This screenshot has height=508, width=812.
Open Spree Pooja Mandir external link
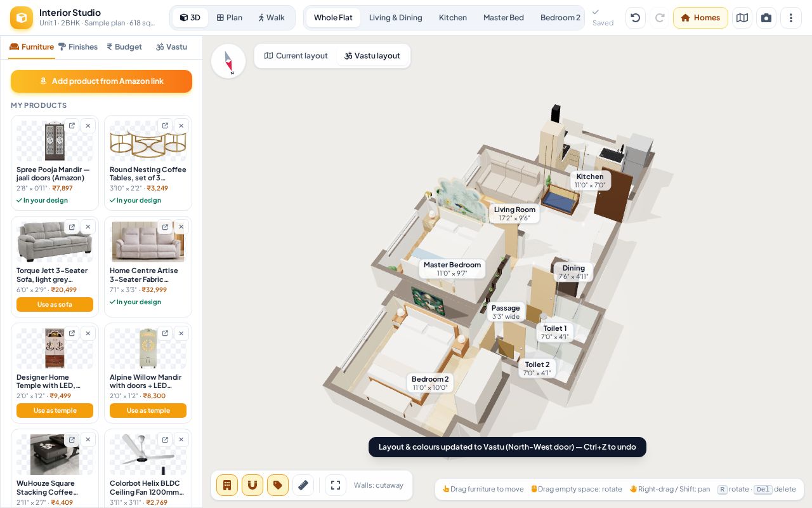click(72, 126)
